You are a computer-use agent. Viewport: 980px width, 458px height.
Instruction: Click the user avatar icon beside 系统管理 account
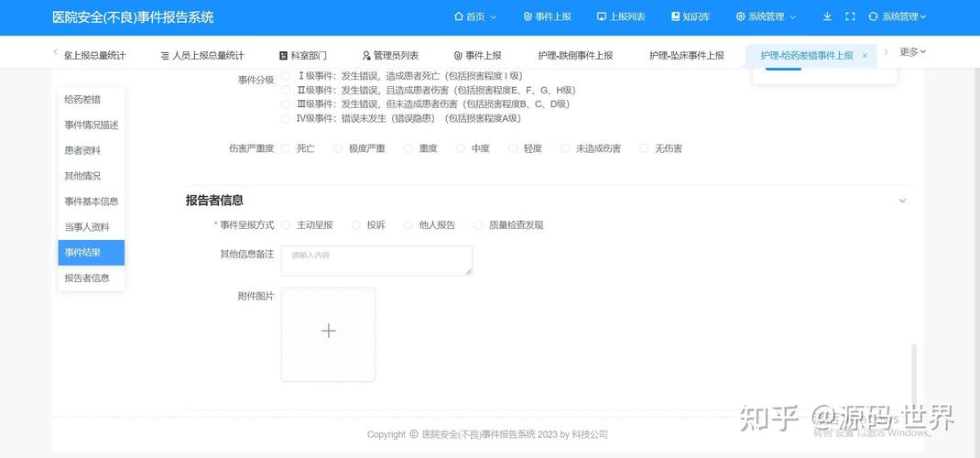873,16
